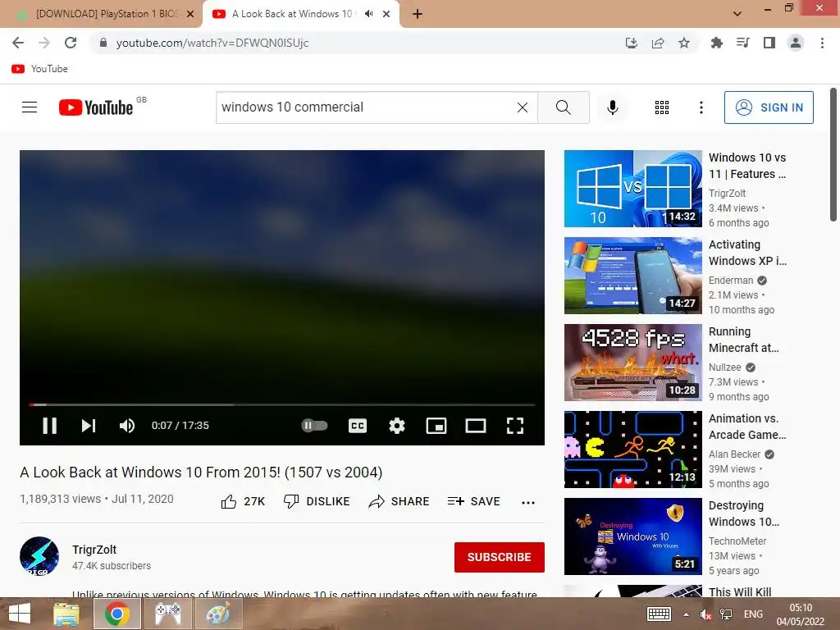The image size is (840, 630).
Task: Search with your voice microphone
Action: [612, 107]
